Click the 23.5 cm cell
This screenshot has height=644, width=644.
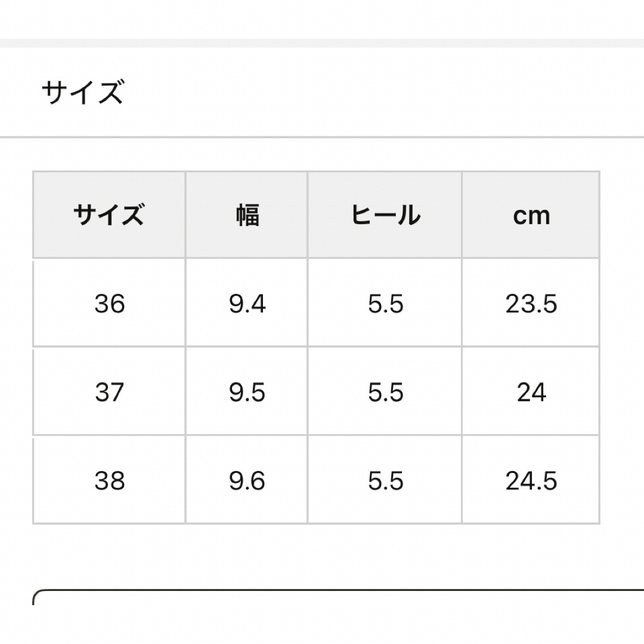click(531, 303)
